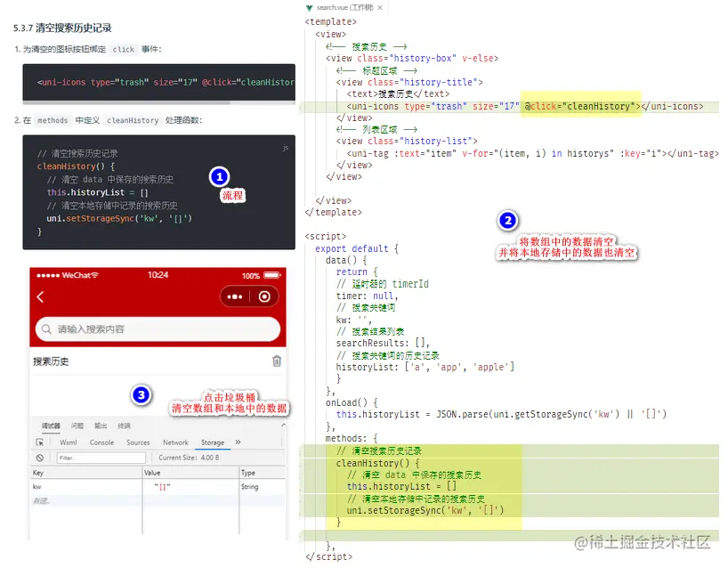Click the trash icon beside 搜索历史
This screenshot has height=568, width=728.
pos(277,361)
